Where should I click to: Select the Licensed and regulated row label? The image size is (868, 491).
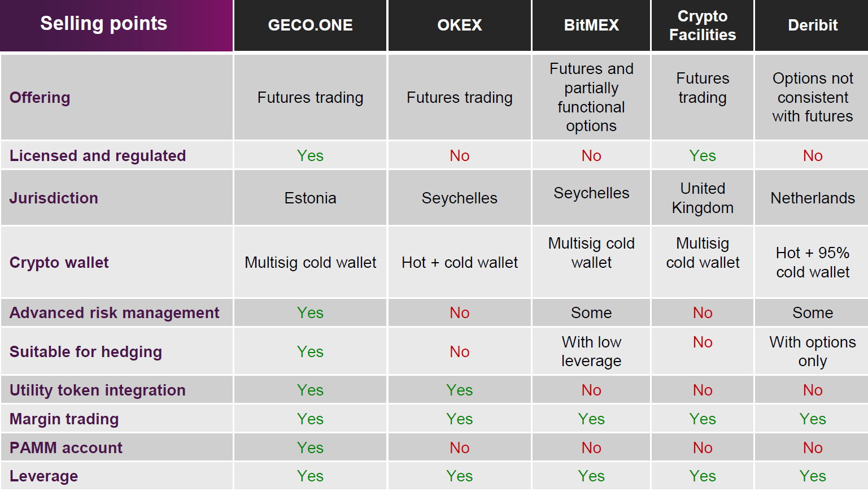(98, 155)
